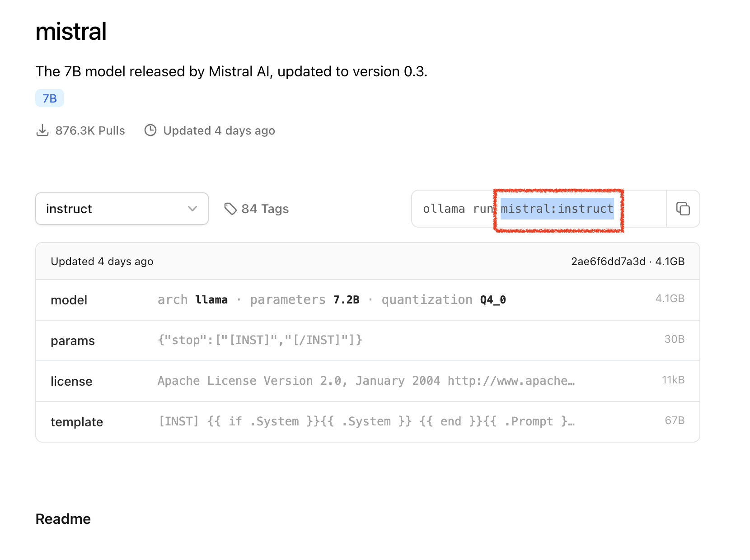The image size is (750, 560).
Task: Click the highlighted mistral:instruct text
Action: pyautogui.click(x=557, y=209)
